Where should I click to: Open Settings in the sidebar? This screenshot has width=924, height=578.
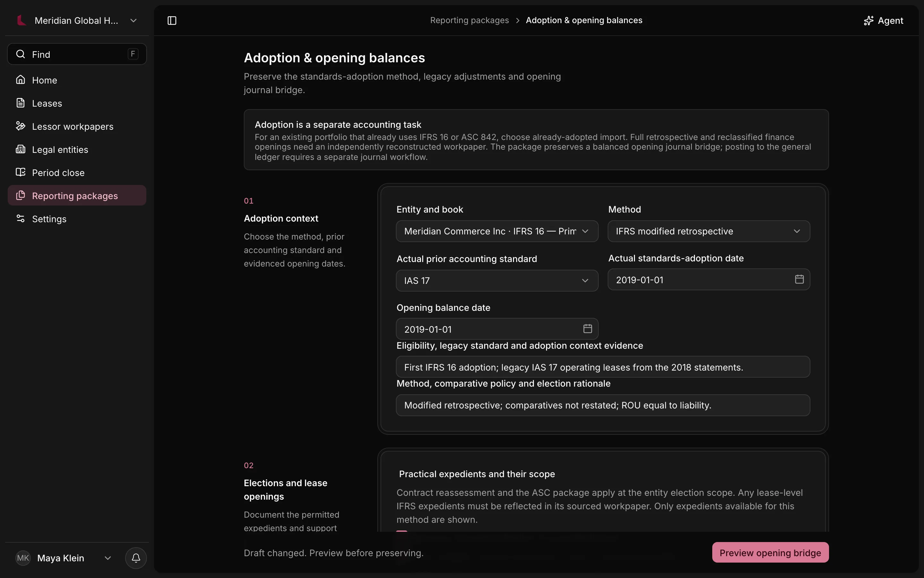click(77, 219)
